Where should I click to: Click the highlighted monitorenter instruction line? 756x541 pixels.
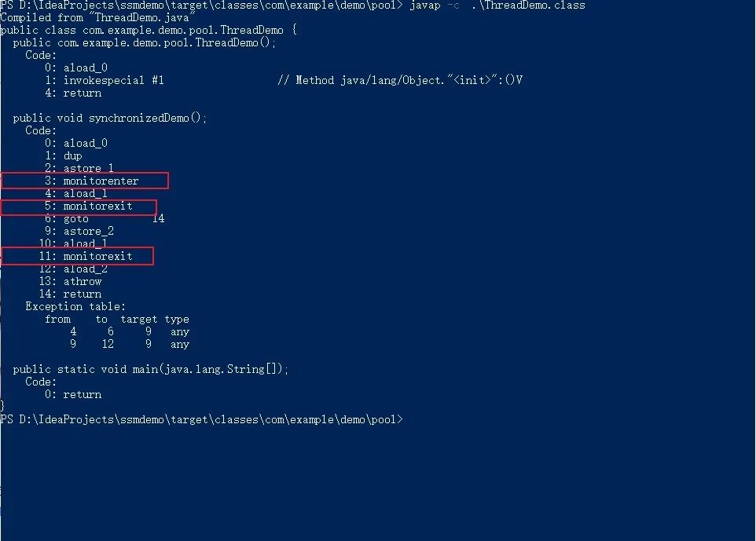click(x=85, y=181)
